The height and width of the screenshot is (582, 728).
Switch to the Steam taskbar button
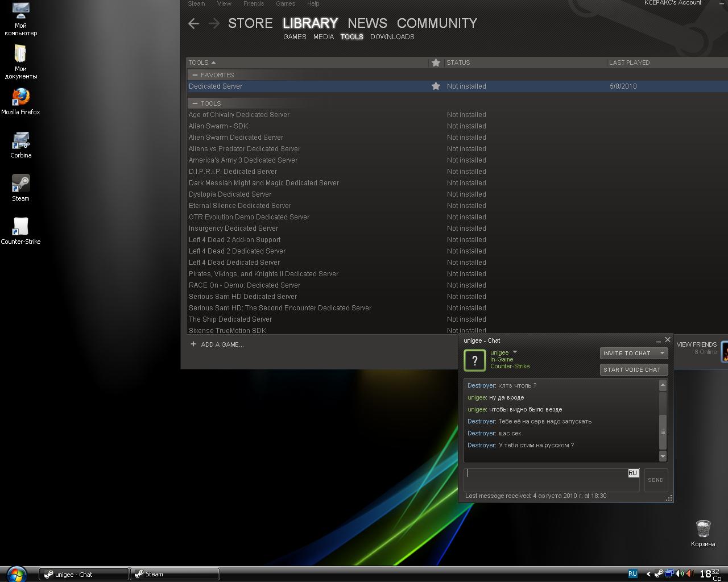pyautogui.click(x=175, y=574)
